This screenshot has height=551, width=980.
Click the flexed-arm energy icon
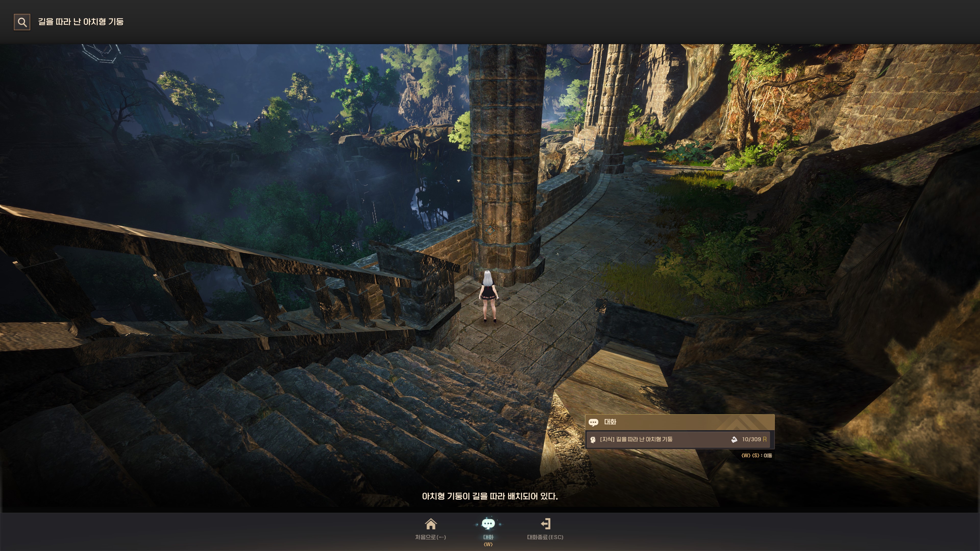point(734,440)
